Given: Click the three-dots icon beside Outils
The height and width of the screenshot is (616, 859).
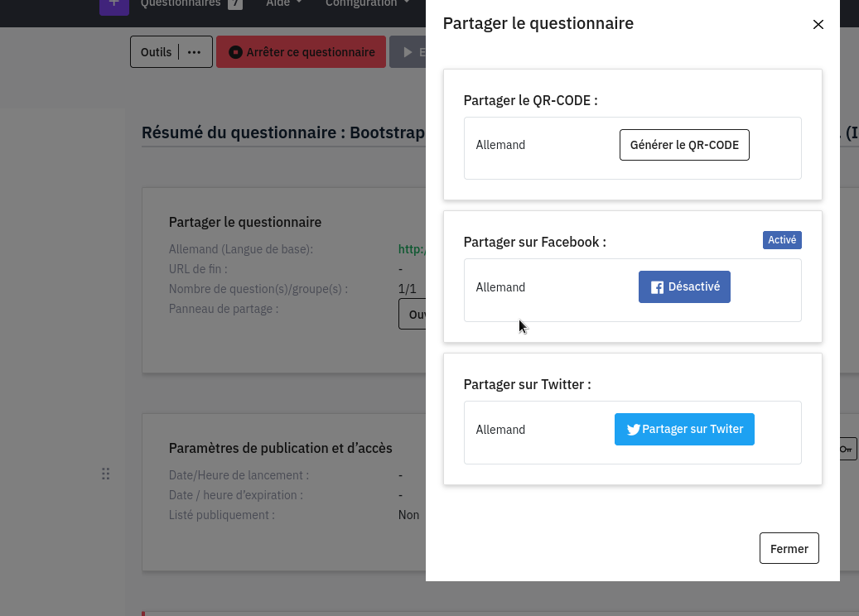Looking at the screenshot, I should pyautogui.click(x=195, y=52).
